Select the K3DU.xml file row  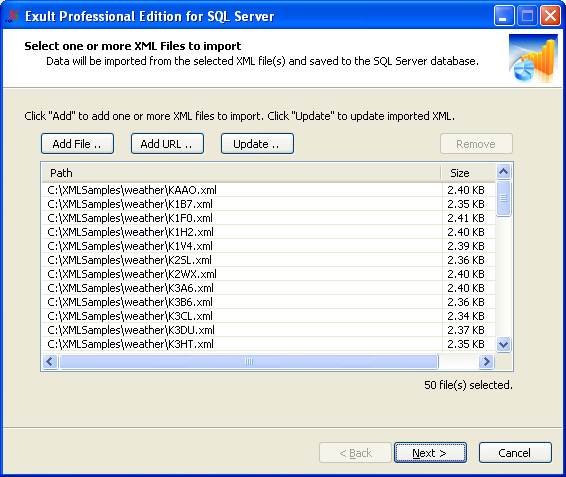[269, 330]
